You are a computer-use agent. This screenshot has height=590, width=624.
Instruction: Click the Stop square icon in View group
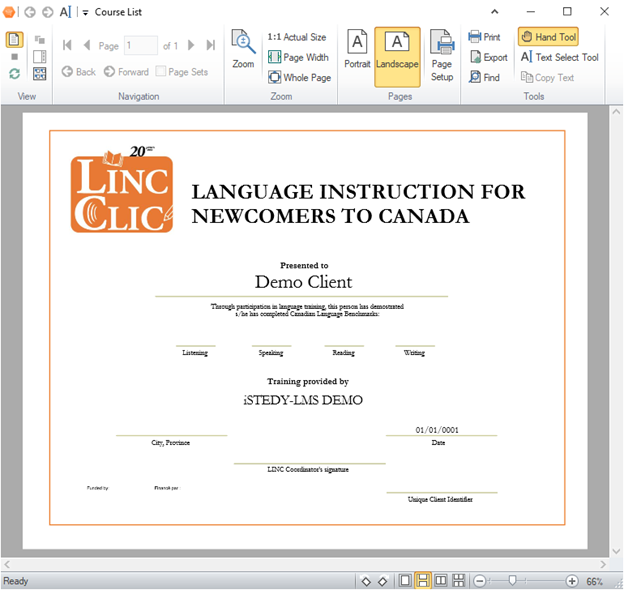15,57
